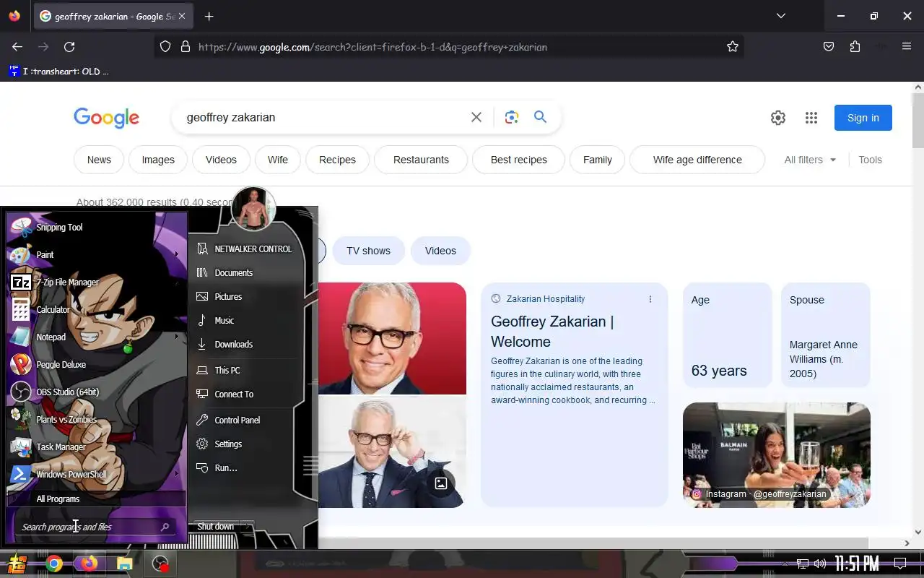
Task: Open Chrome from the taskbar
Action: pos(54,564)
